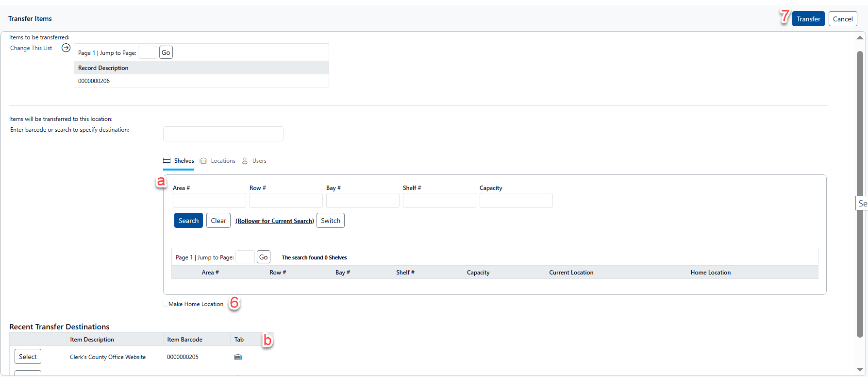Click the scrollbar down arrow
The height and width of the screenshot is (377, 868).
(860, 370)
